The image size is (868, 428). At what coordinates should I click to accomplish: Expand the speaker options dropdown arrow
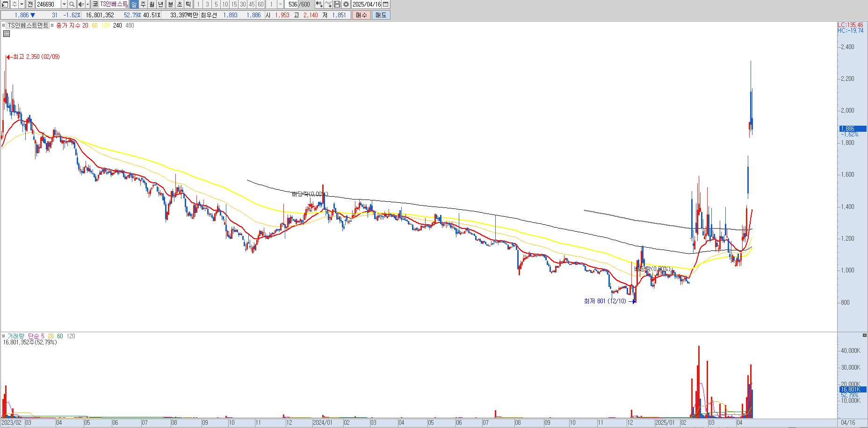pyautogui.click(x=87, y=4)
